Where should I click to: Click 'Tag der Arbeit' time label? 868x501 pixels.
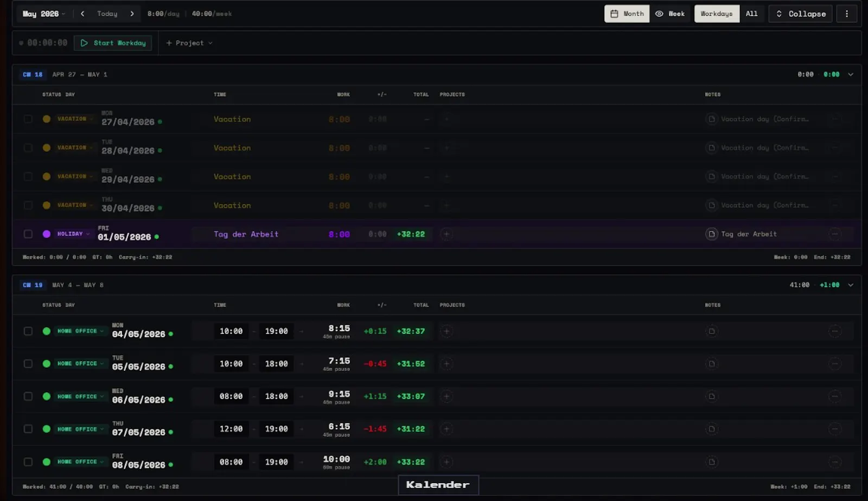246,234
